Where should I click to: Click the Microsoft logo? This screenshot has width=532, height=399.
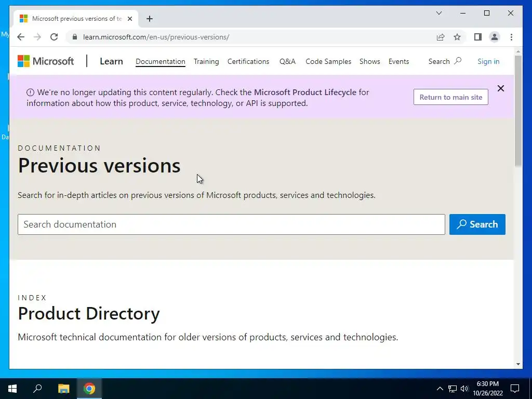pos(46,61)
